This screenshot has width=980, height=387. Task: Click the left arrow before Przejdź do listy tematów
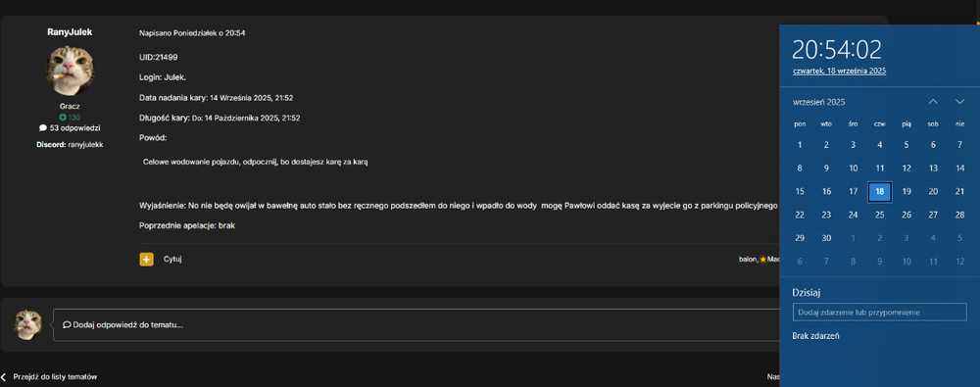(x=4, y=377)
